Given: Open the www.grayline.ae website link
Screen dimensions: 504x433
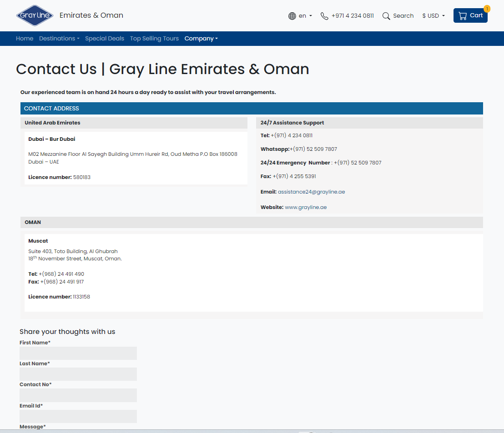Looking at the screenshot, I should pyautogui.click(x=306, y=207).
